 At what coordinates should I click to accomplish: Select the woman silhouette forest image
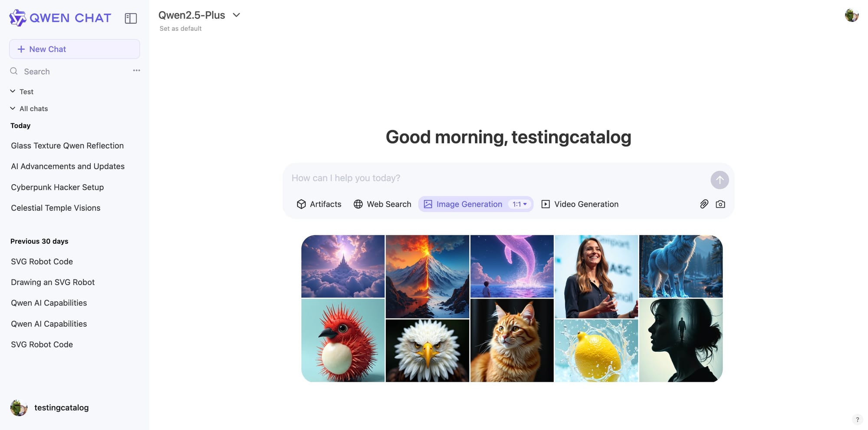681,340
